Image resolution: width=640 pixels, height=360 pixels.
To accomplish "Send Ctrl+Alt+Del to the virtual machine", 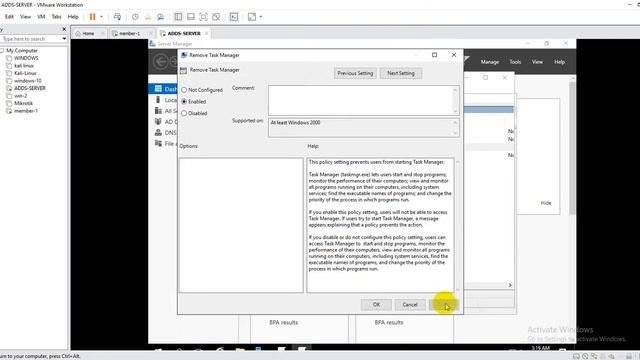I will [117, 17].
